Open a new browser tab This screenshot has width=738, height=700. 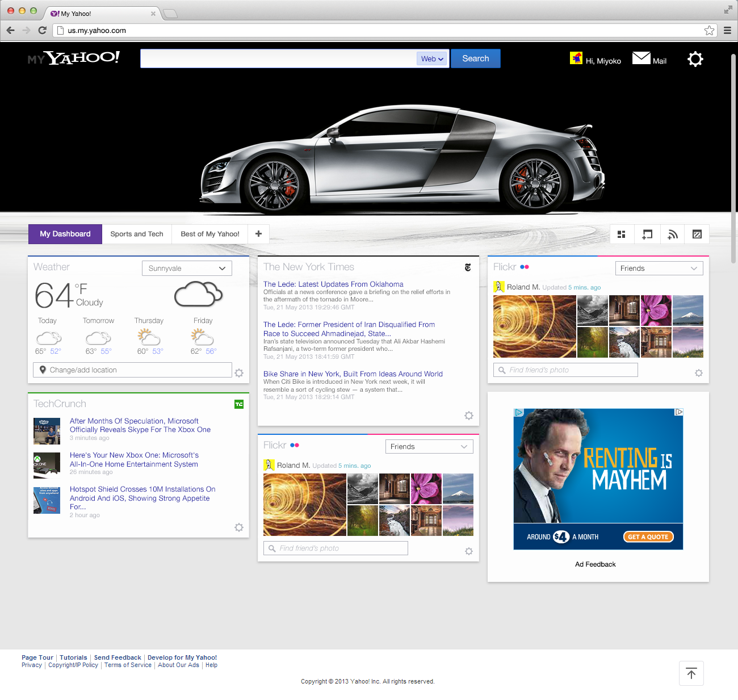pyautogui.click(x=170, y=14)
